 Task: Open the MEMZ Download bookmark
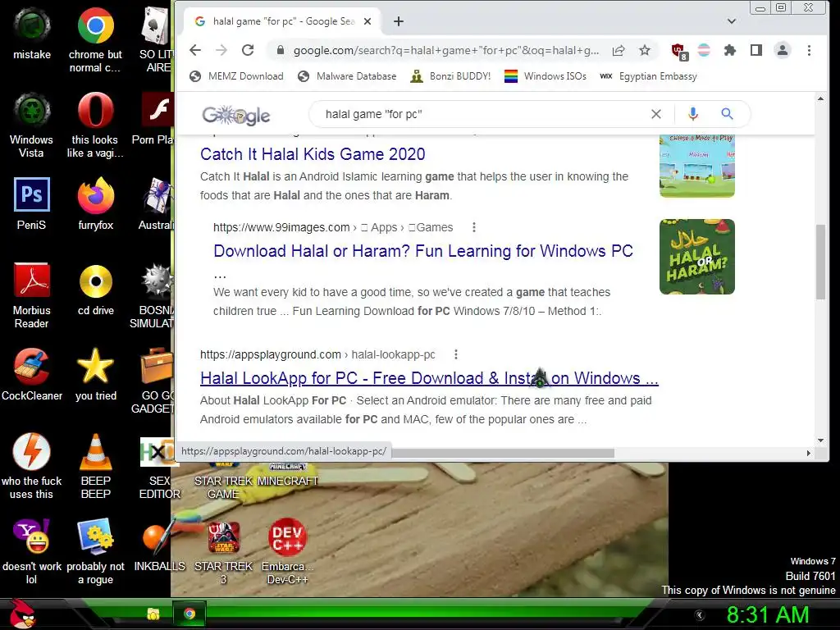pyautogui.click(x=236, y=76)
